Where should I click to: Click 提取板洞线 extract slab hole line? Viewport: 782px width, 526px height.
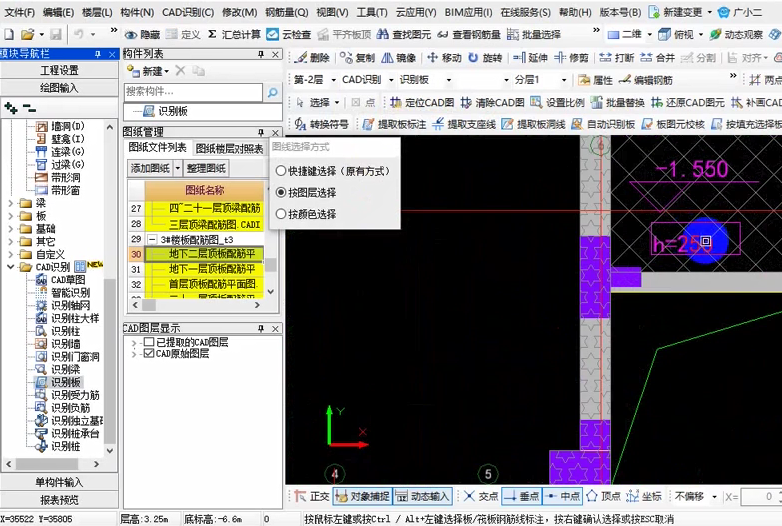pyautogui.click(x=534, y=124)
